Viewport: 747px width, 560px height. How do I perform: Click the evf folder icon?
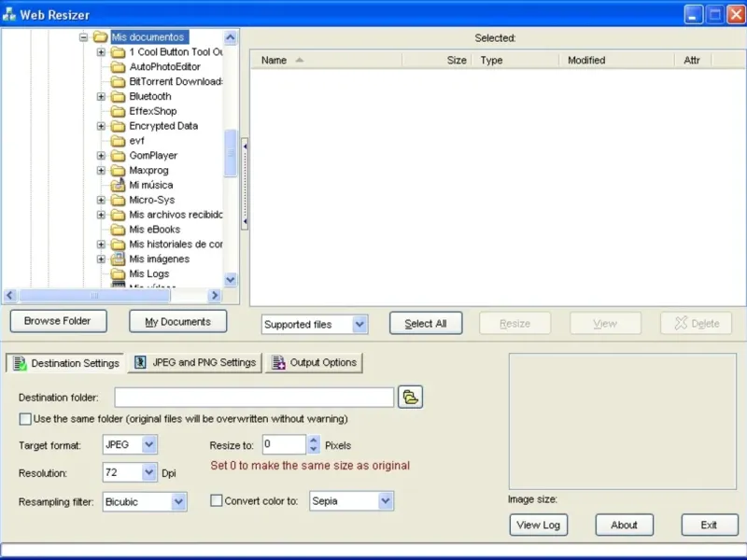point(118,141)
